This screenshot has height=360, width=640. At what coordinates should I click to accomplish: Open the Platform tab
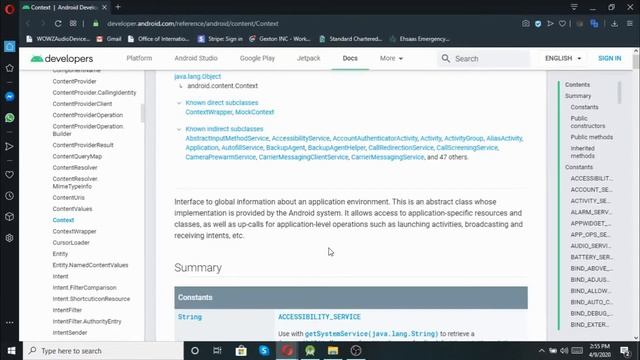(x=139, y=58)
